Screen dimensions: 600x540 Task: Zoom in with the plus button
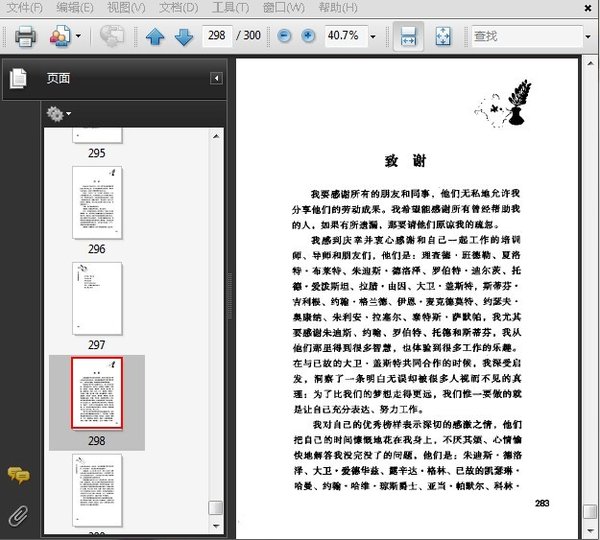pyautogui.click(x=308, y=36)
